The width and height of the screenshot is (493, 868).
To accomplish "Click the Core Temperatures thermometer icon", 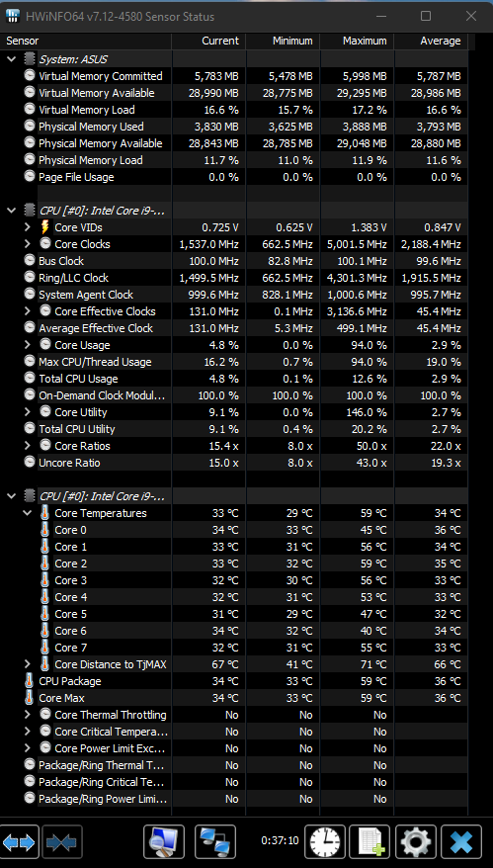I will [x=44, y=513].
